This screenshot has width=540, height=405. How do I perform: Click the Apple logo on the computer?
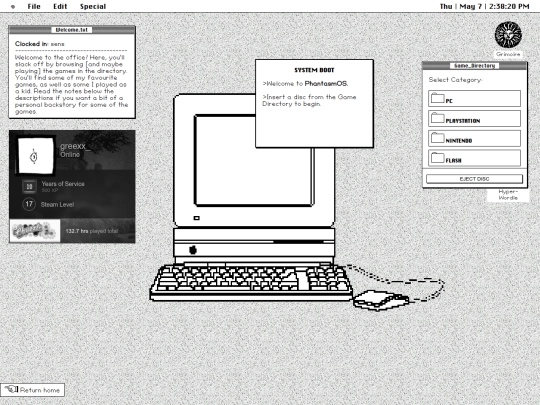tap(193, 250)
